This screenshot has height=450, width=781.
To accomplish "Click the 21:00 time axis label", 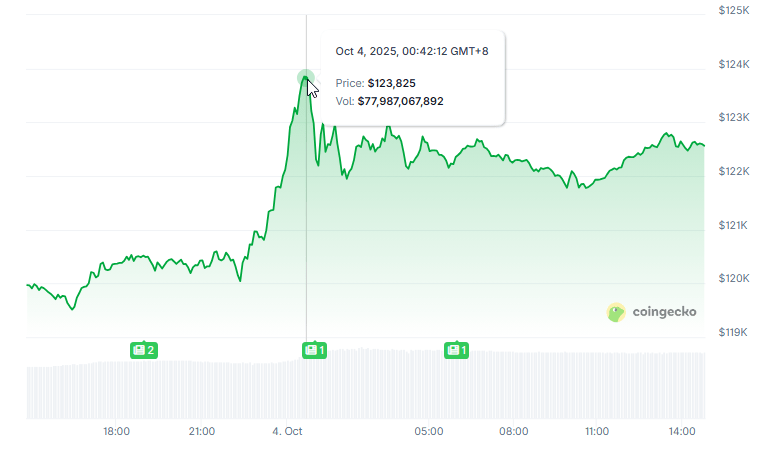I will [202, 431].
